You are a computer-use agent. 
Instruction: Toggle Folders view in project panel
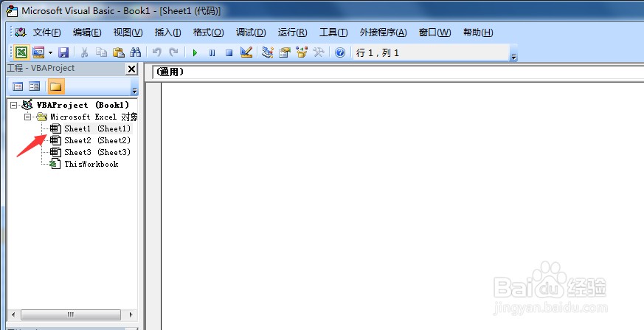tap(56, 86)
